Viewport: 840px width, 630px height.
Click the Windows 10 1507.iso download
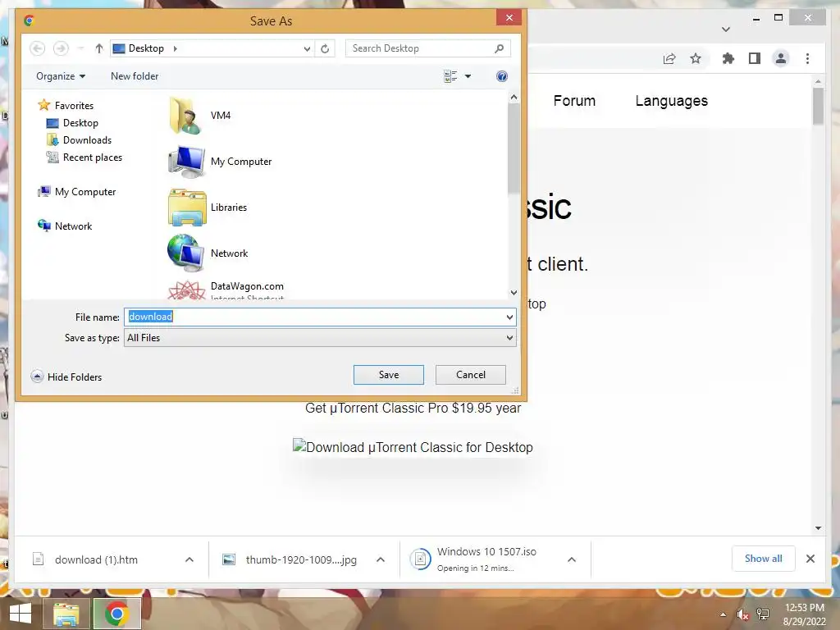coord(485,559)
